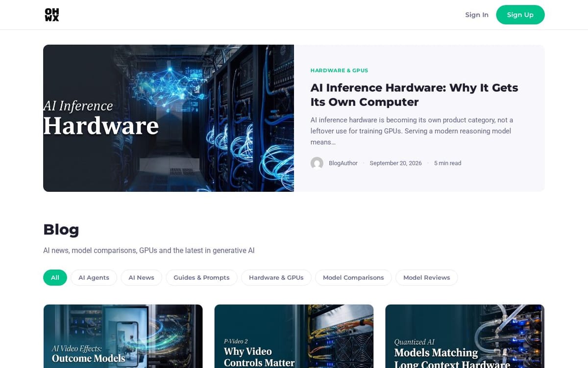Viewport: 588px width, 368px height.
Task: Click the BlogAuthor name
Action: 343,163
